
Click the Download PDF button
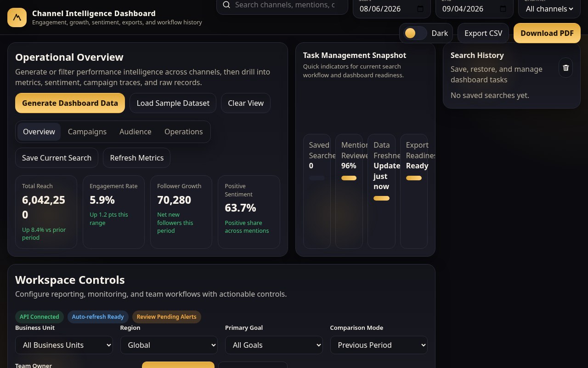[x=547, y=33]
